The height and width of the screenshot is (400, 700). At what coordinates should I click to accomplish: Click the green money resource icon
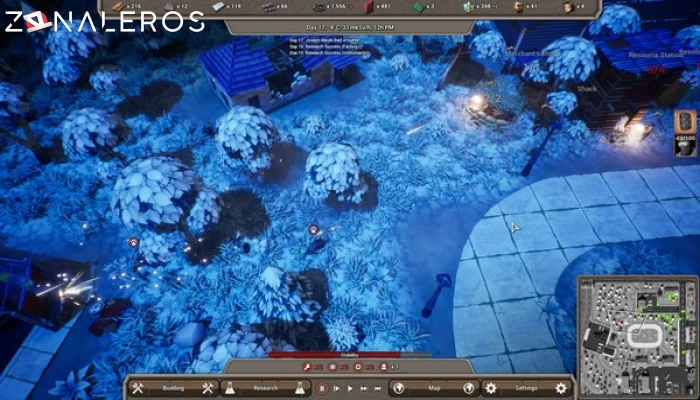418,7
